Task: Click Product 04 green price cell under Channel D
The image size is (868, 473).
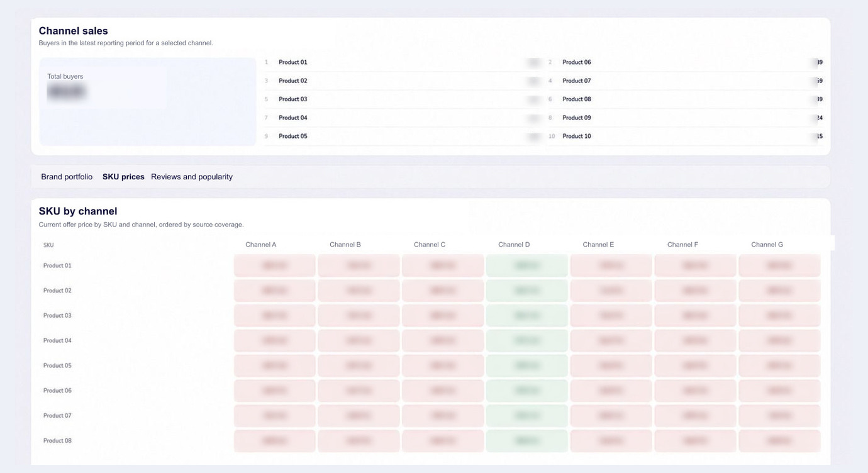Action: (527, 340)
